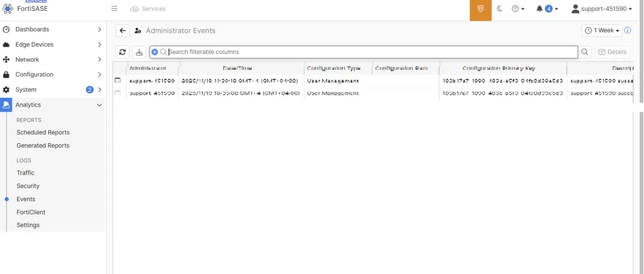Open the Events logs page
The image size is (644, 274).
coord(26,199)
